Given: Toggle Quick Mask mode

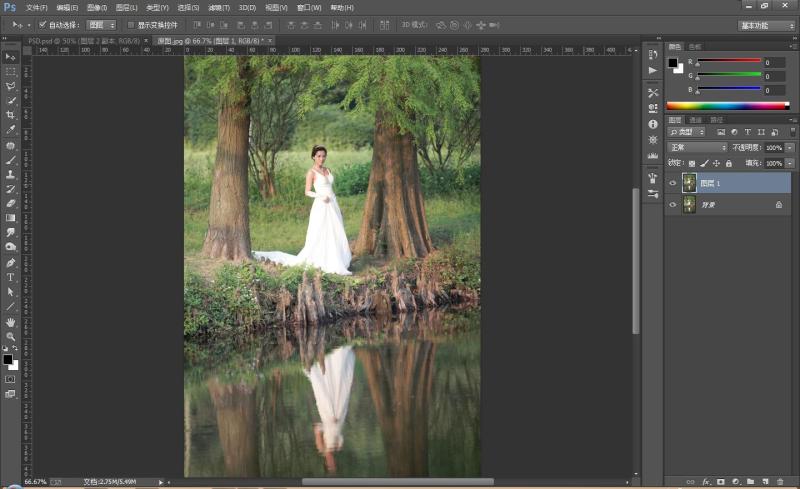Looking at the screenshot, I should [10, 379].
